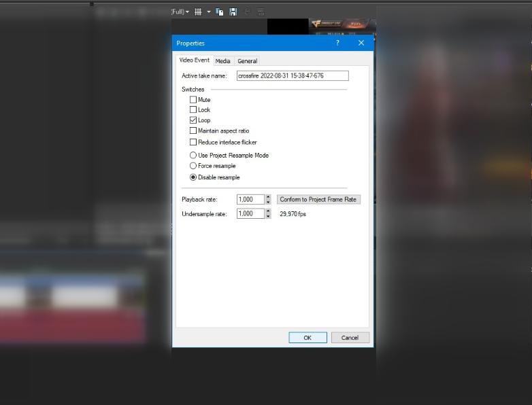Confirm the dialog with OK
Screen dimensions: 532x405
[307, 338]
